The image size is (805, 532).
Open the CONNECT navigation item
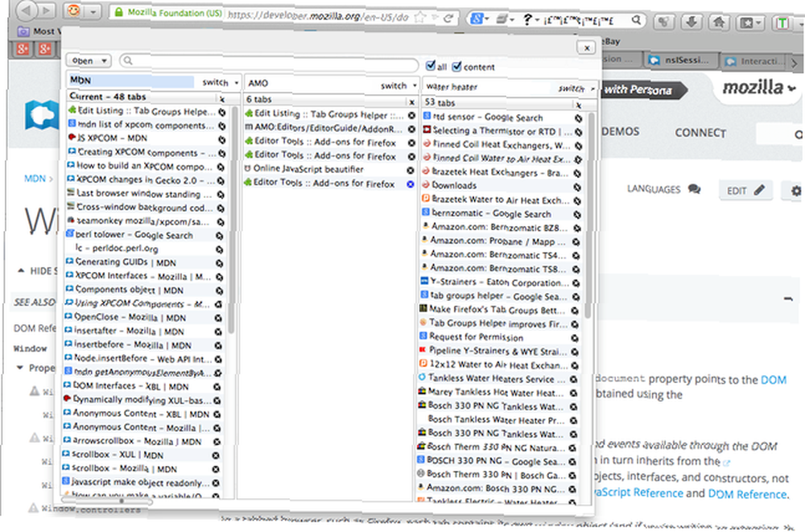pyautogui.click(x=700, y=133)
